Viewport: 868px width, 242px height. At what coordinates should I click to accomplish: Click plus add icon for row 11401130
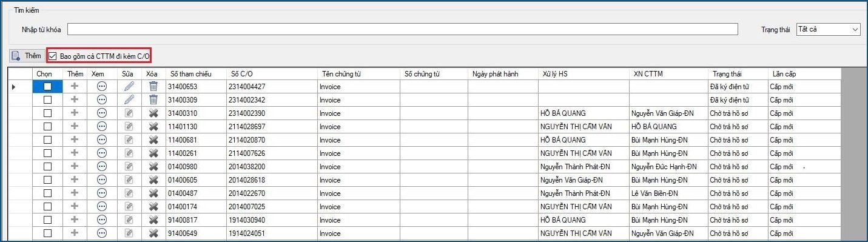(75, 126)
